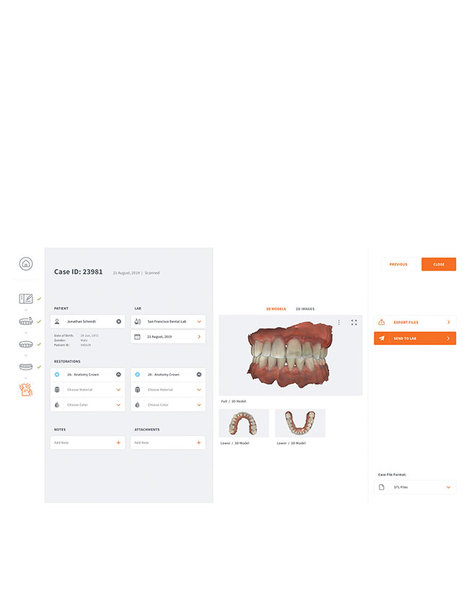Toggle the second Anatomy Crown restoration
Image resolution: width=469 pixels, height=610 pixels.
point(199,374)
